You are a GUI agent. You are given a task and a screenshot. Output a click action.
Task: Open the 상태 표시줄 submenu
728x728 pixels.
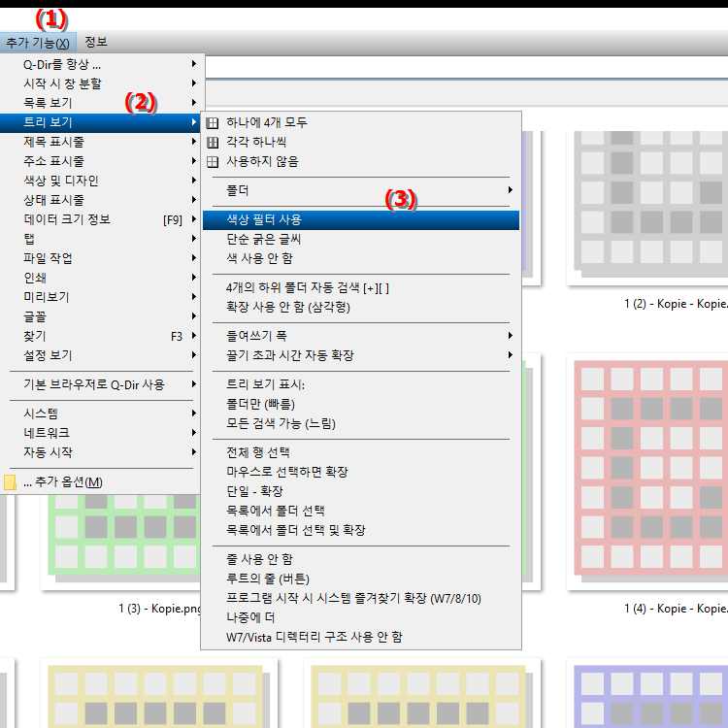[100, 201]
